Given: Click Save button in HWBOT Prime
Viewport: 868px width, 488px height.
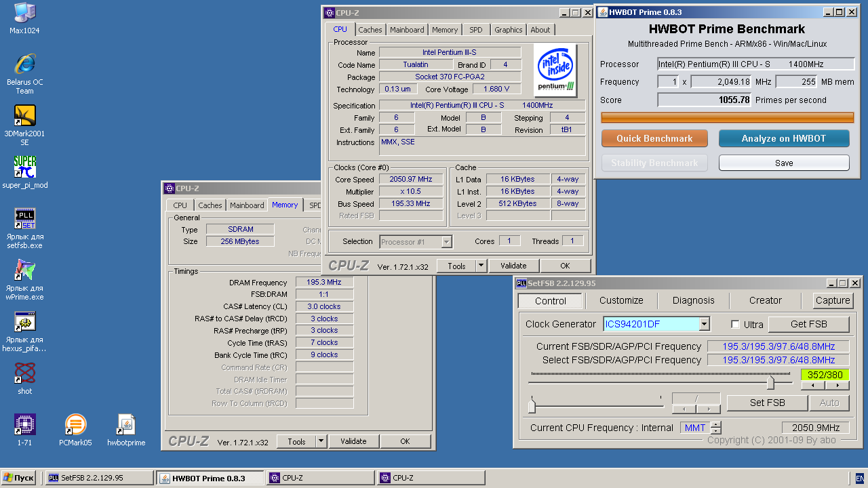Looking at the screenshot, I should click(784, 163).
